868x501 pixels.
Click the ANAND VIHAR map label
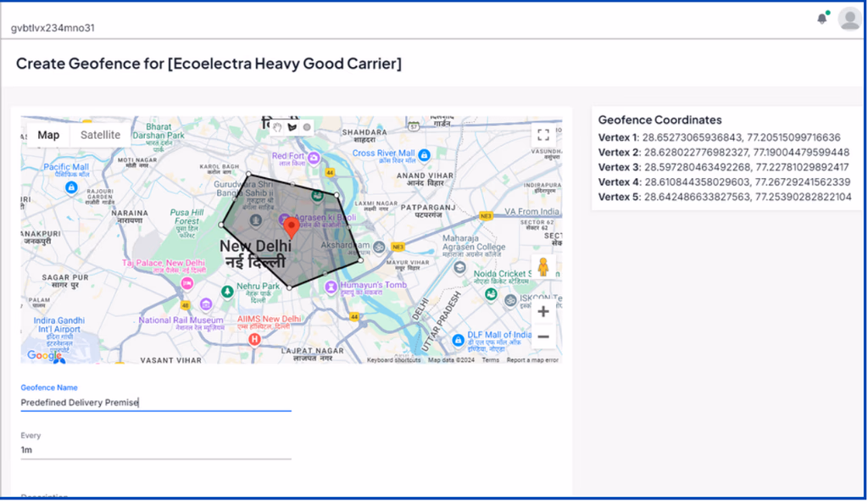pyautogui.click(x=425, y=179)
